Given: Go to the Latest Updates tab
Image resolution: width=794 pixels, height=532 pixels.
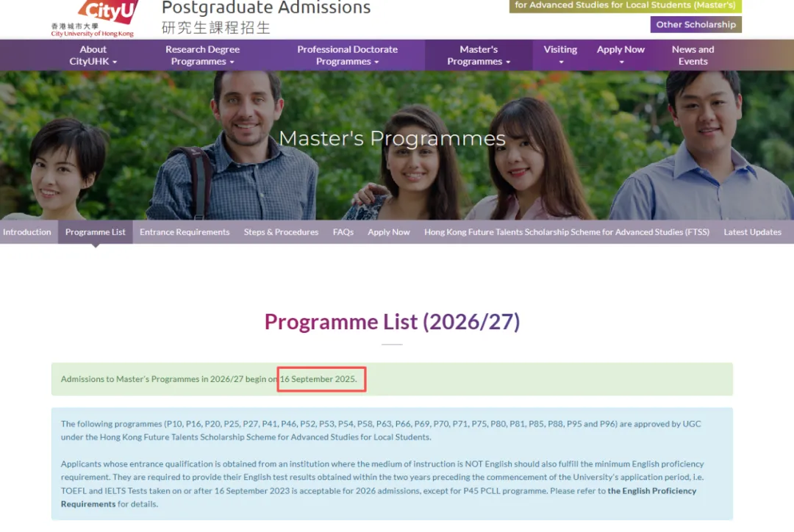Looking at the screenshot, I should pyautogui.click(x=752, y=232).
